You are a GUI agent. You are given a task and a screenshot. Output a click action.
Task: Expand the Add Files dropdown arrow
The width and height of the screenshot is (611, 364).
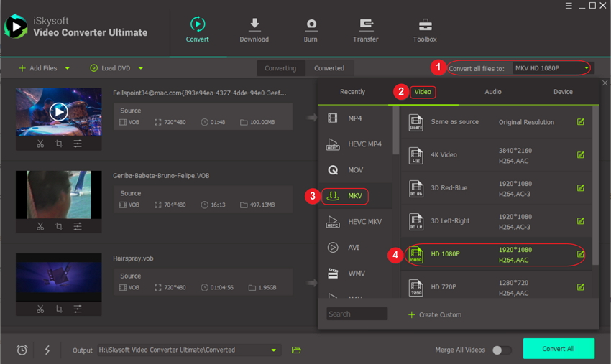click(68, 68)
